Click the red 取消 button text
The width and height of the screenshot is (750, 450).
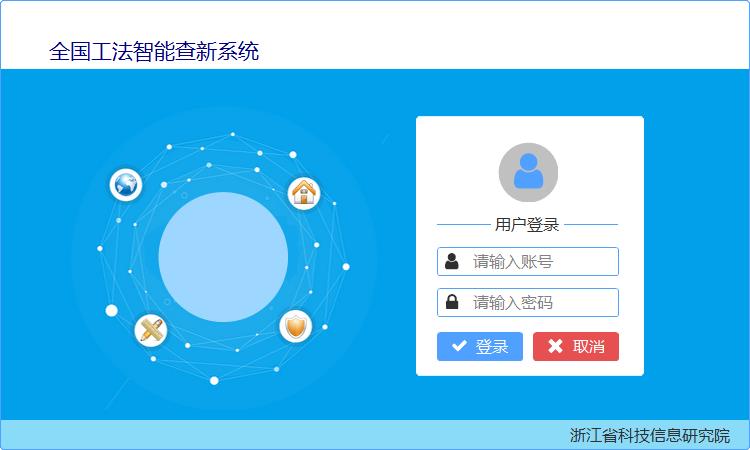(x=588, y=346)
